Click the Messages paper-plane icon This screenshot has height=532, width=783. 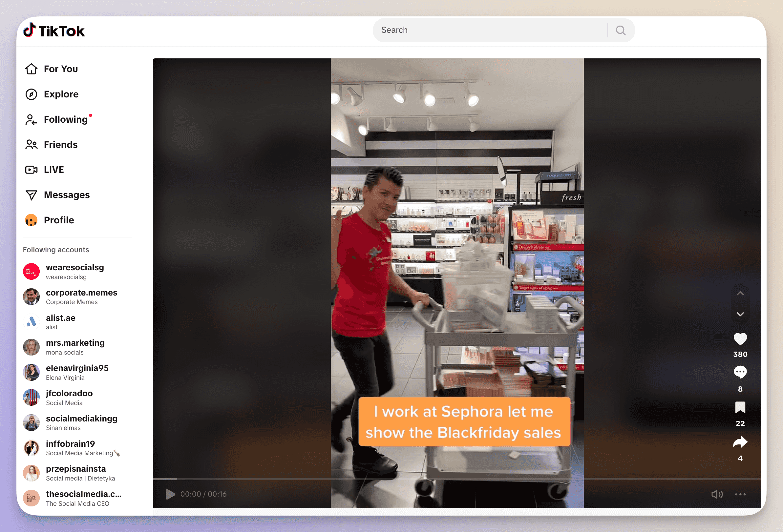pos(31,195)
